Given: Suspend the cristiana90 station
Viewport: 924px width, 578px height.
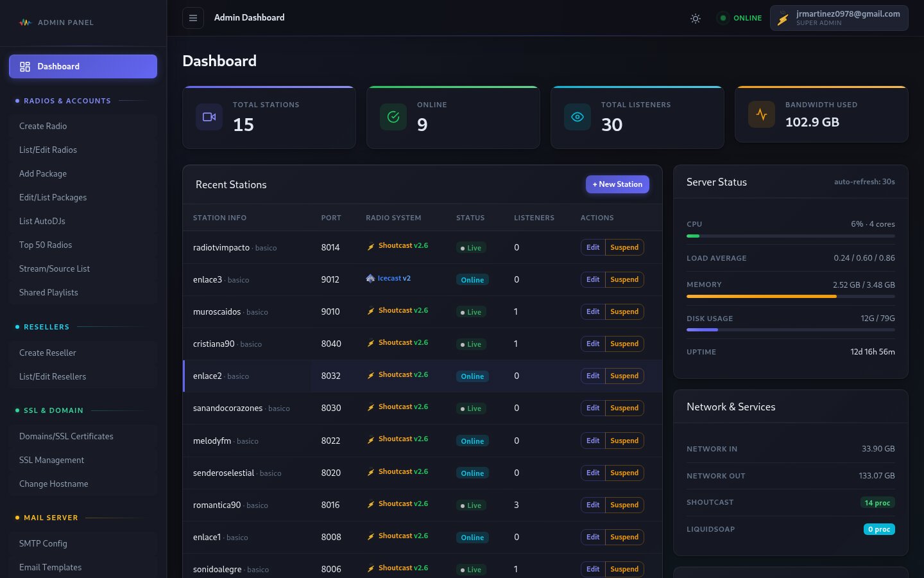Looking at the screenshot, I should coord(624,344).
